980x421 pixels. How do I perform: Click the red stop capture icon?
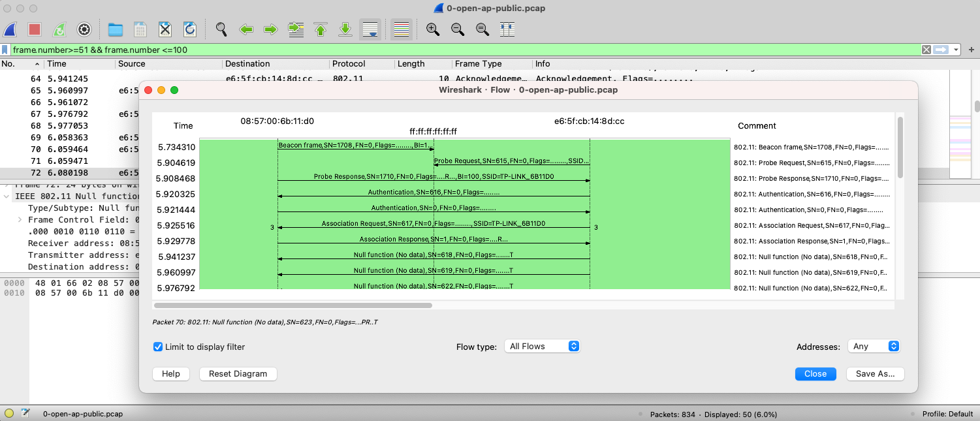tap(35, 29)
